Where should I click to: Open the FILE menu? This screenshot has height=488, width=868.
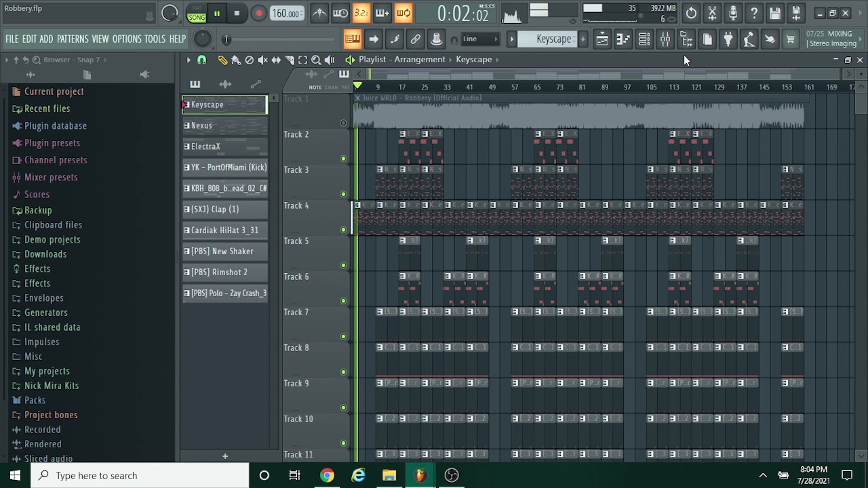click(12, 39)
